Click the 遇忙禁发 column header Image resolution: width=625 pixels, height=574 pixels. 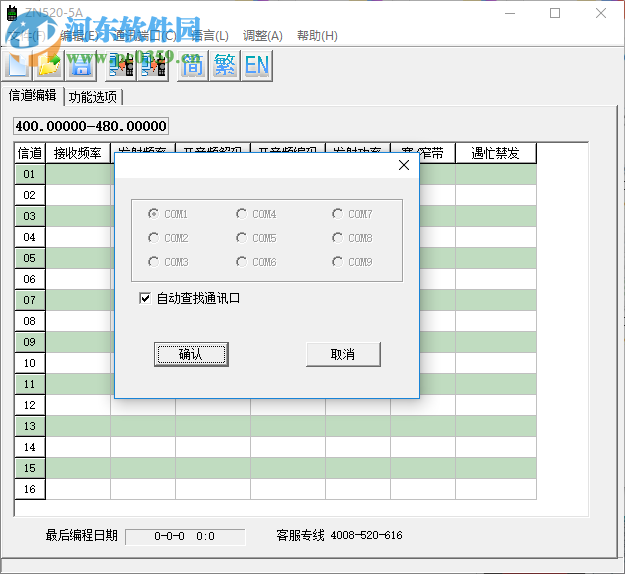click(495, 153)
